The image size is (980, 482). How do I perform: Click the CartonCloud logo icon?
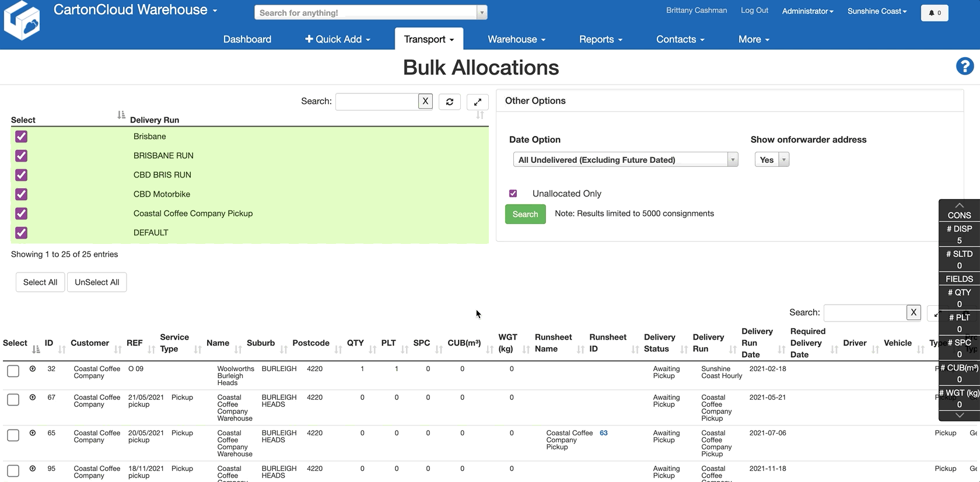pos(22,21)
